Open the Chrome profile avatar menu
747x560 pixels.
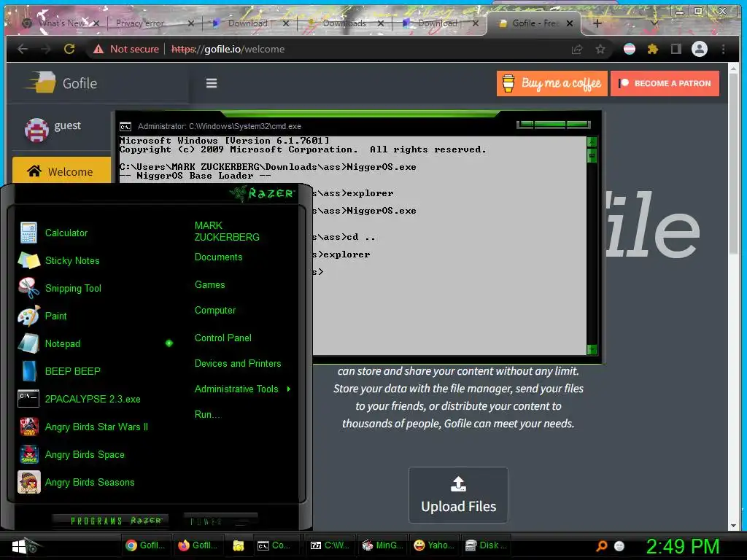click(700, 49)
